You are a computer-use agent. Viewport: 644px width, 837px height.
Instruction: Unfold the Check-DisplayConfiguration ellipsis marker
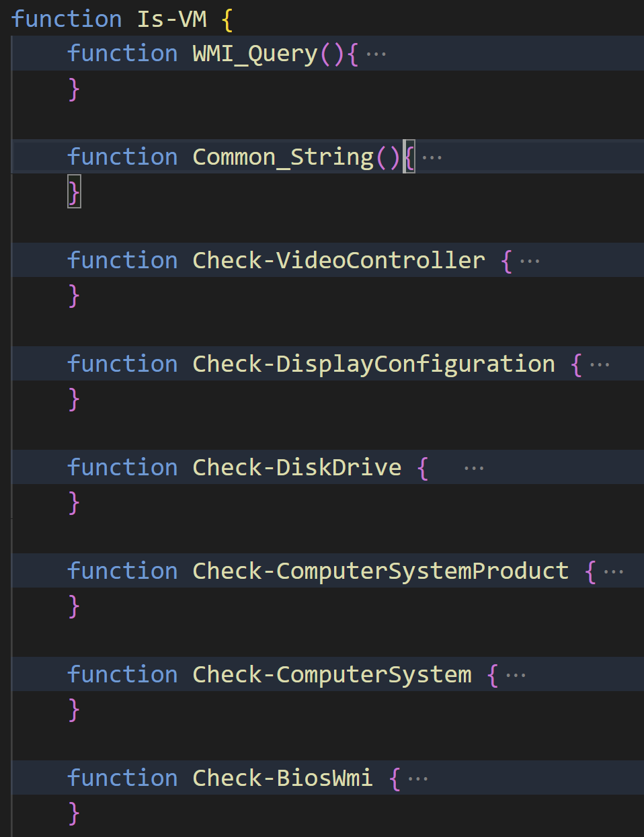(x=600, y=365)
